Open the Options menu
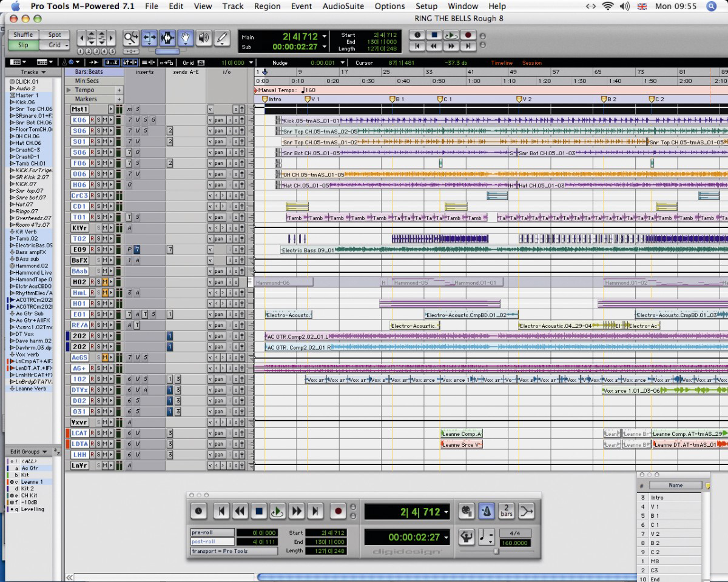Viewport: 728px width, 582px height. point(389,6)
